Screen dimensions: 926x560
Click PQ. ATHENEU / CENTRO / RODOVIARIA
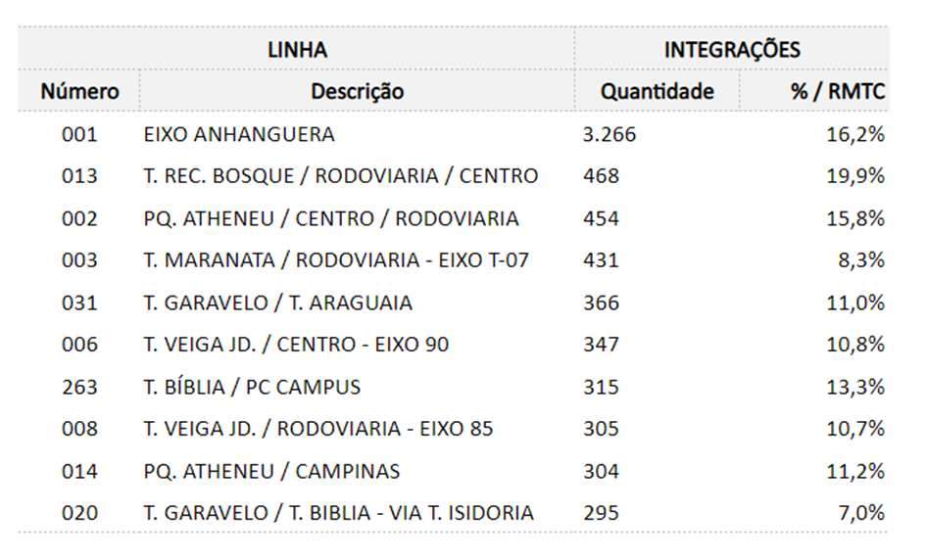pos(331,219)
